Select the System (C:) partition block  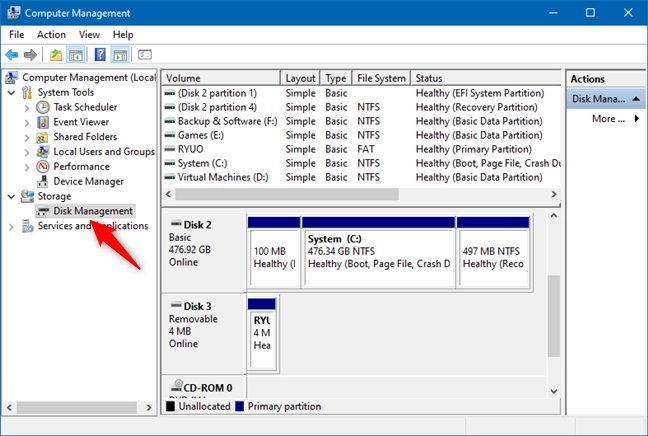coord(379,252)
